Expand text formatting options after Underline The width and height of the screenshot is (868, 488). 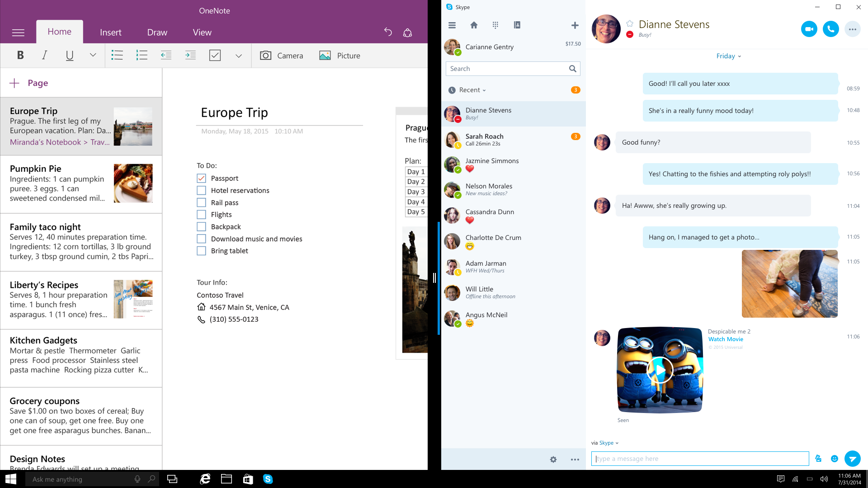coord(93,55)
